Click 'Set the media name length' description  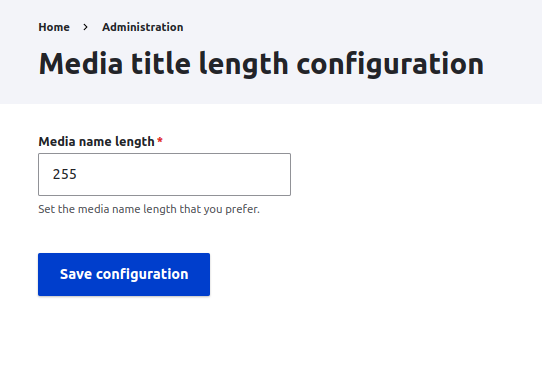coord(107,209)
